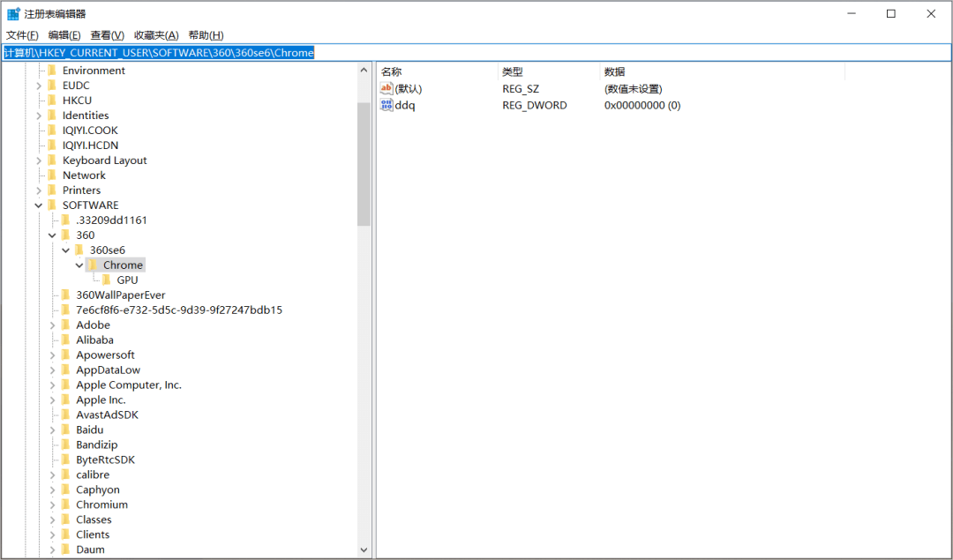Image resolution: width=953 pixels, height=560 pixels.
Task: Select the 7e6cf8f6-e732-5d5c-9d39-9f27247bdb15 key
Action: [179, 310]
